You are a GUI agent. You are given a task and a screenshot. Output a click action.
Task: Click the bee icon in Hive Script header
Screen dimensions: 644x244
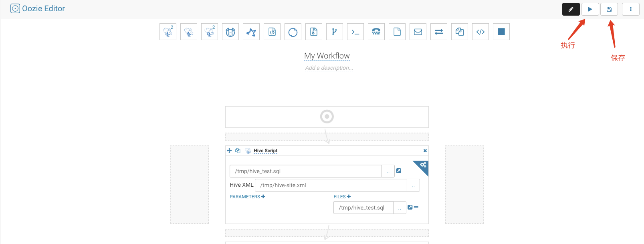tap(248, 151)
